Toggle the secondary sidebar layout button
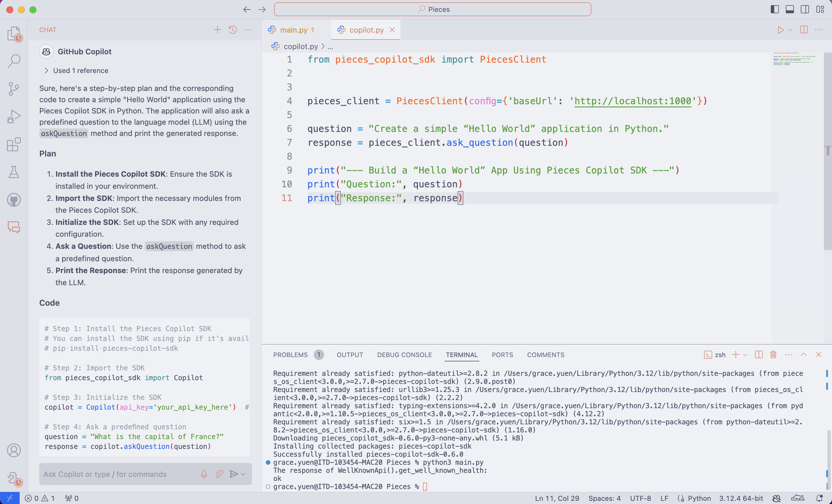 [805, 10]
